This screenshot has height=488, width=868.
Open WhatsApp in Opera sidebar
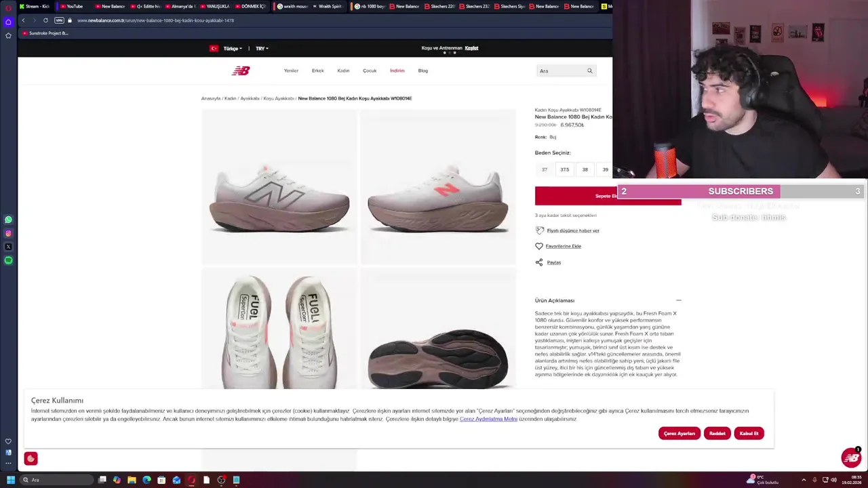(x=8, y=220)
